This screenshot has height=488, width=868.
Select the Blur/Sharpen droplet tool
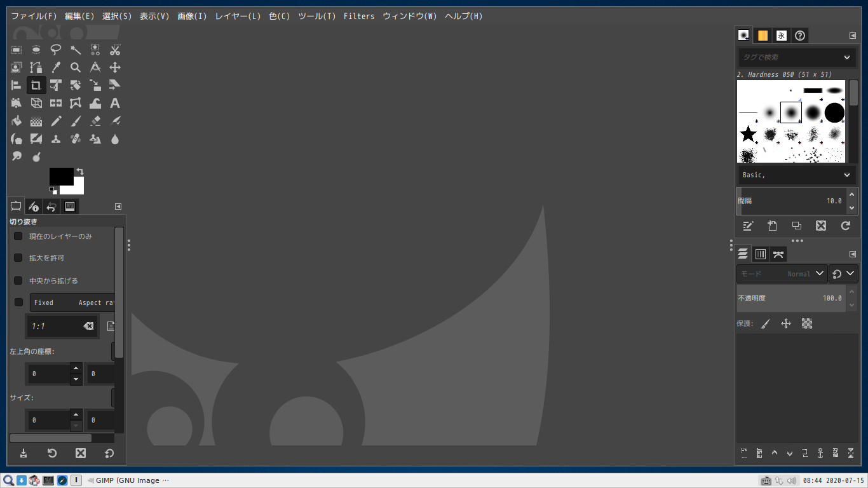[115, 139]
